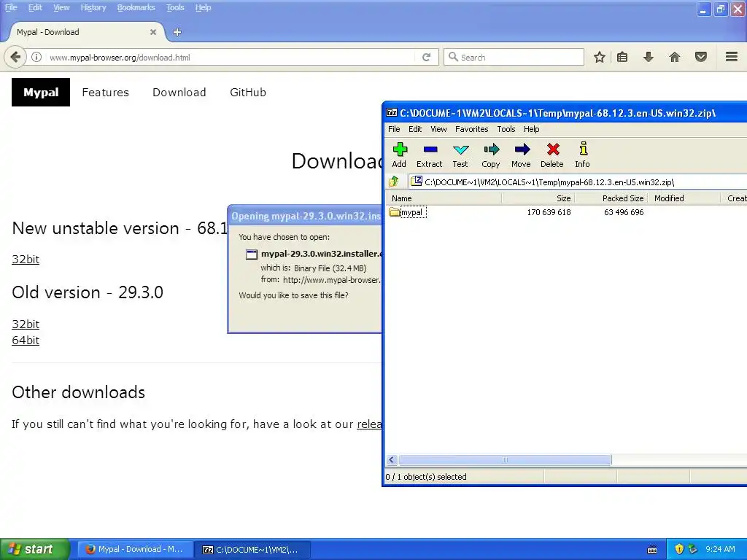The image size is (747, 560).
Task: Open the browser Bookmarks menu
Action: (x=136, y=7)
